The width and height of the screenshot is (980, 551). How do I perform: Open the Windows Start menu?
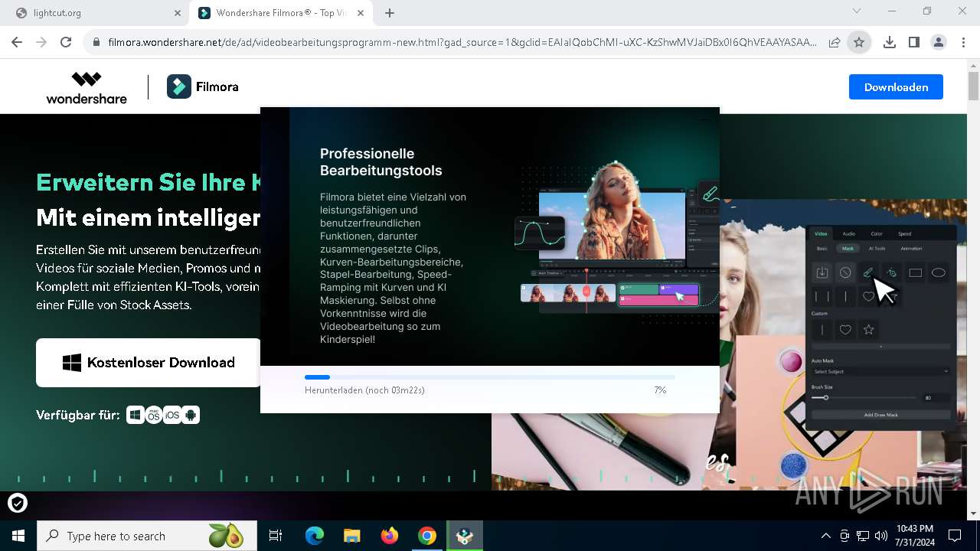click(18, 536)
